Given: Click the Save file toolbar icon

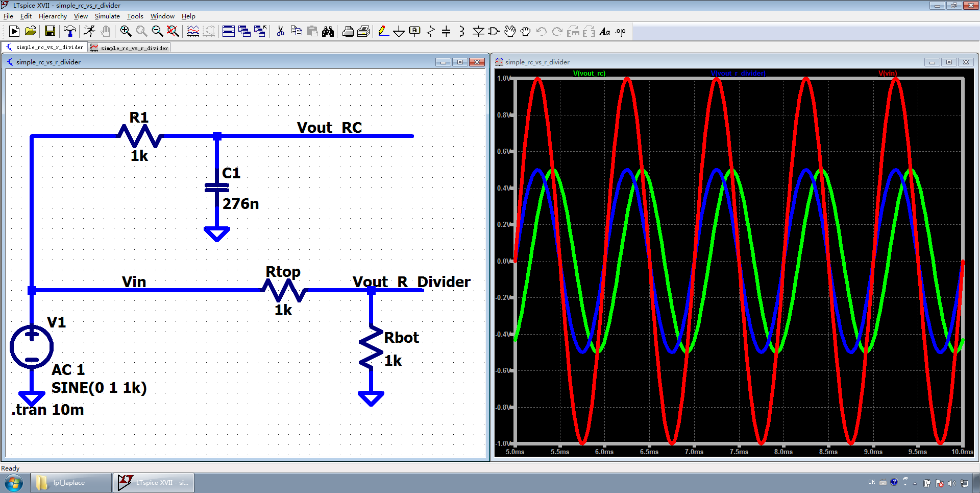Looking at the screenshot, I should pos(50,32).
